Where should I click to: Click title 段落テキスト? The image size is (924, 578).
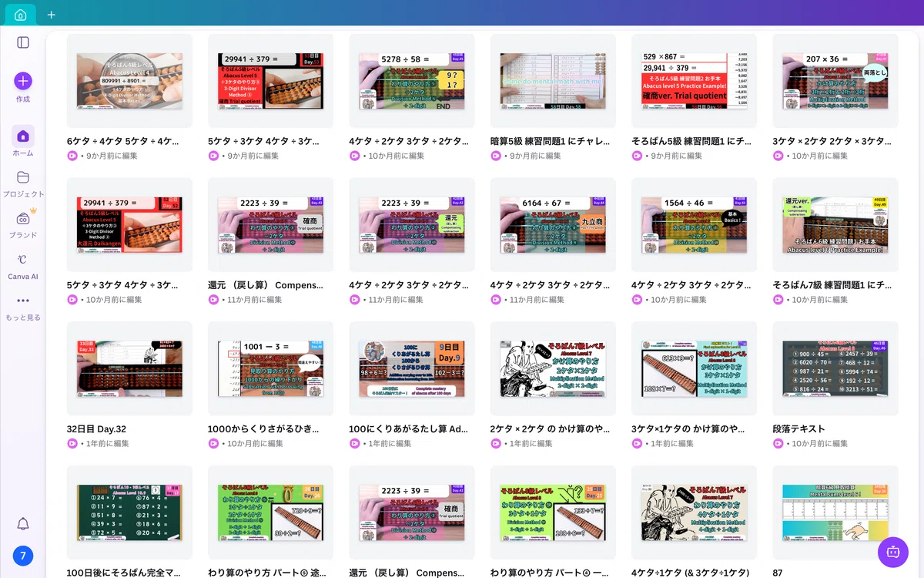(798, 429)
